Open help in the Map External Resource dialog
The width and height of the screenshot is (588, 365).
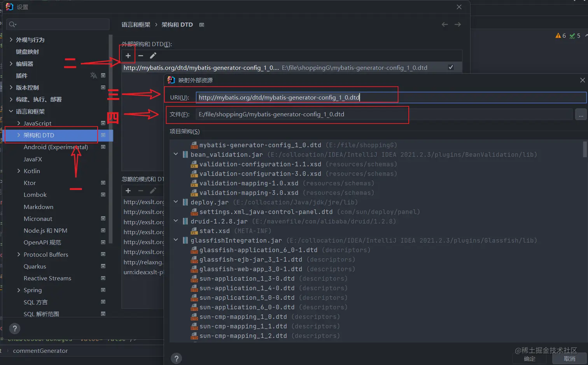(177, 358)
